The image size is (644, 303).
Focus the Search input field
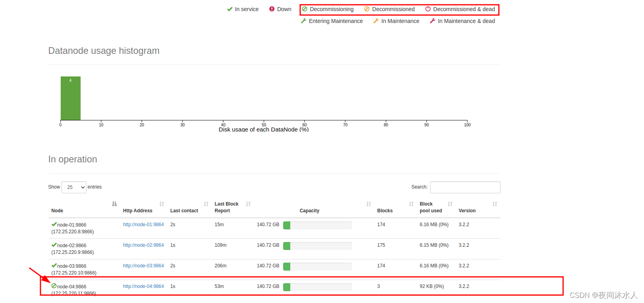[x=465, y=187]
